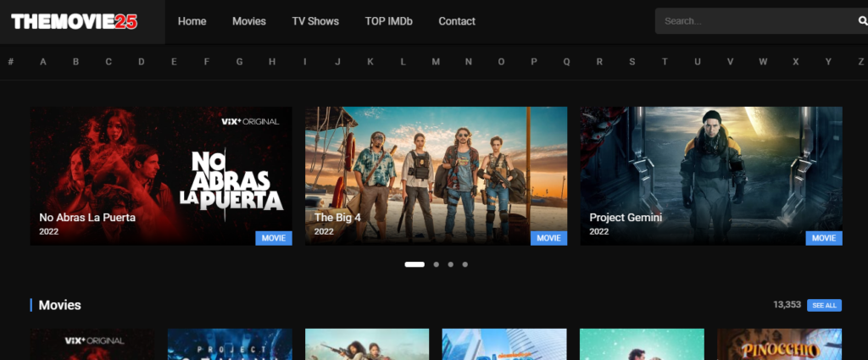Switch to fourth carousel slide dot

click(465, 264)
